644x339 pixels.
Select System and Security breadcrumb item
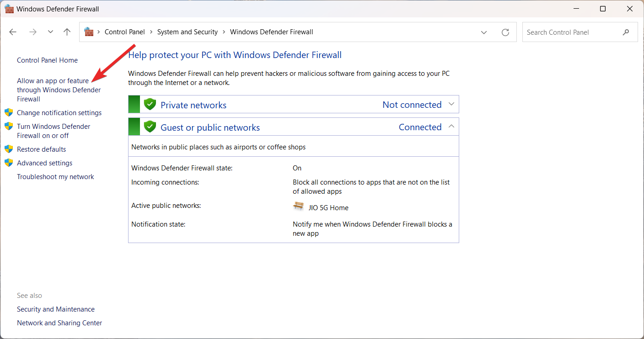187,32
